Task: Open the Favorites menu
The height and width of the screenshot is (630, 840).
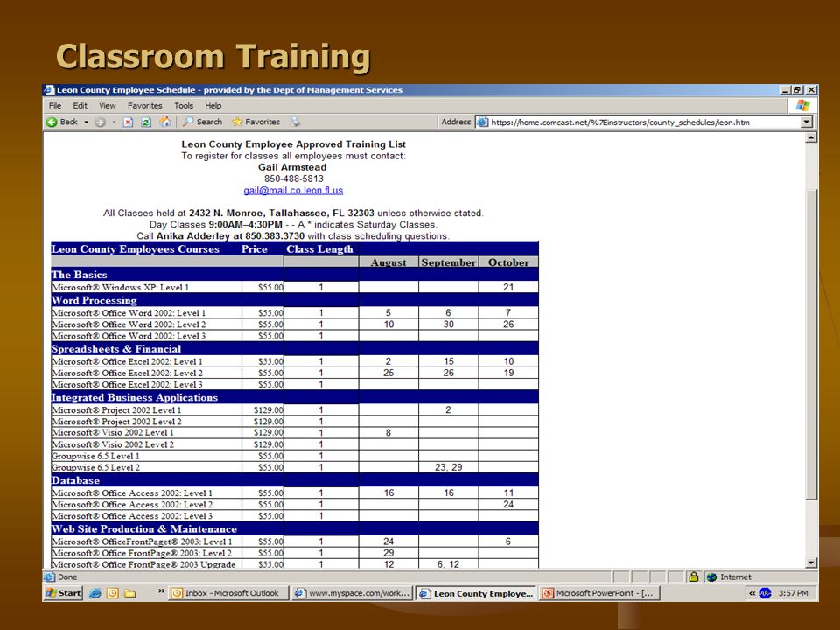Action: pyautogui.click(x=144, y=106)
